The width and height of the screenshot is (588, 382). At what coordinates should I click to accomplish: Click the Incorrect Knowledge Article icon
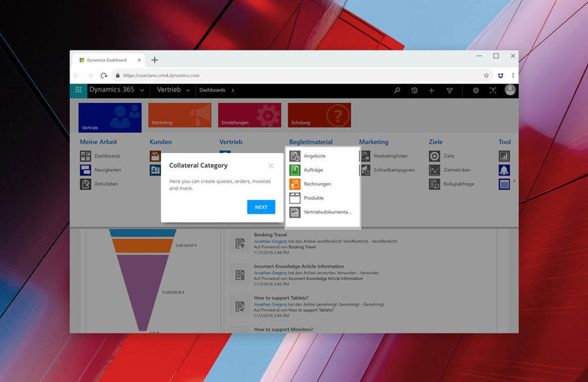(240, 275)
